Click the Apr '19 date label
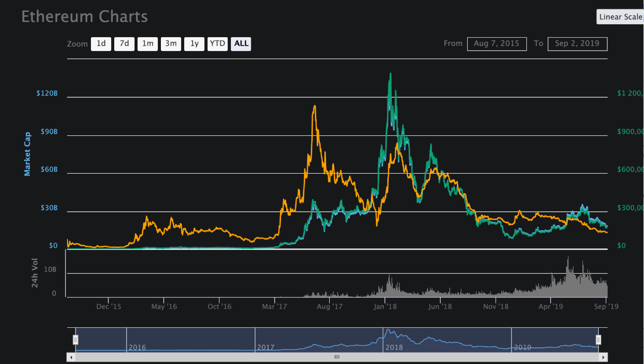 pyautogui.click(x=551, y=306)
